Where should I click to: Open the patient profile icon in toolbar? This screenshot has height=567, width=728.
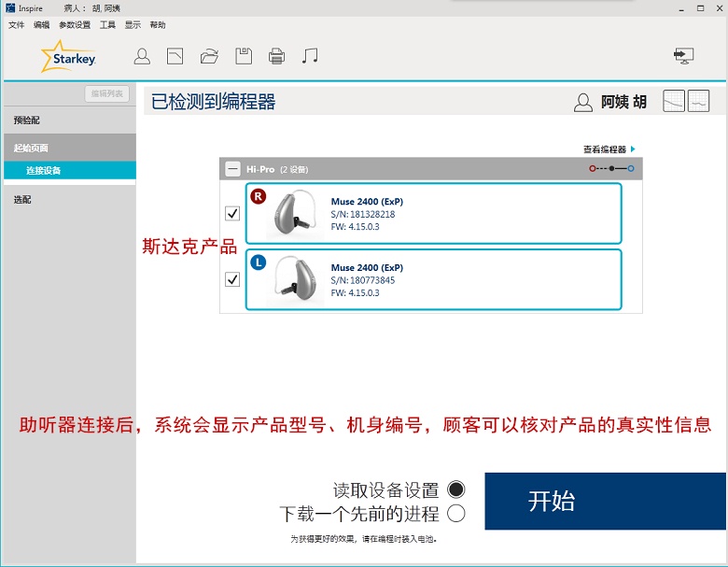tap(142, 56)
